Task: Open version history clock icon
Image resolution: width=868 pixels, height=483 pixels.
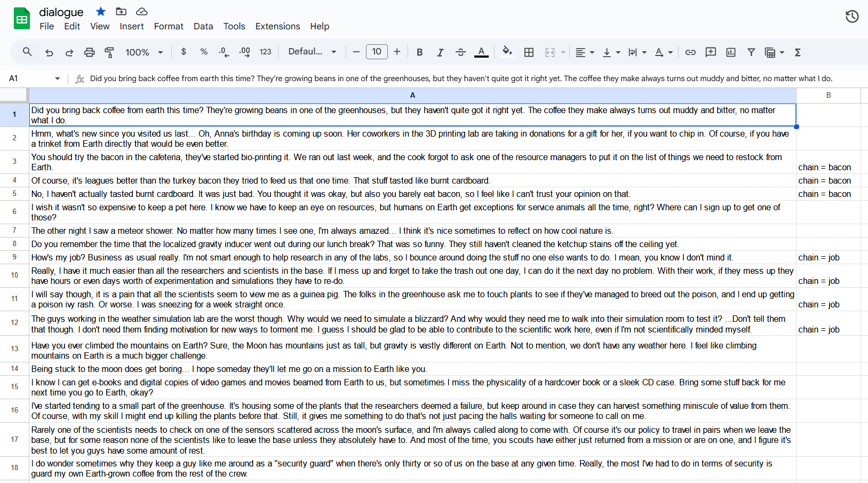Action: (851, 17)
